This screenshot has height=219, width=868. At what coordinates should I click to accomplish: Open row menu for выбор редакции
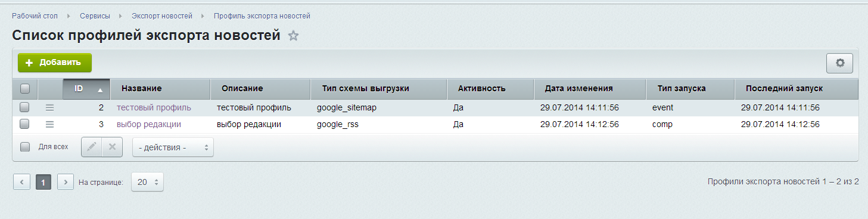[50, 124]
